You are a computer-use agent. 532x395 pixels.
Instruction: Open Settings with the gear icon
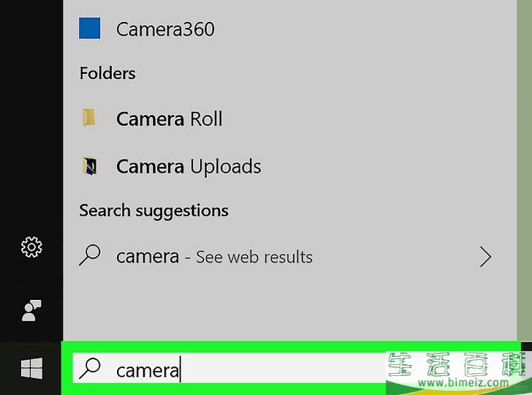(x=31, y=247)
